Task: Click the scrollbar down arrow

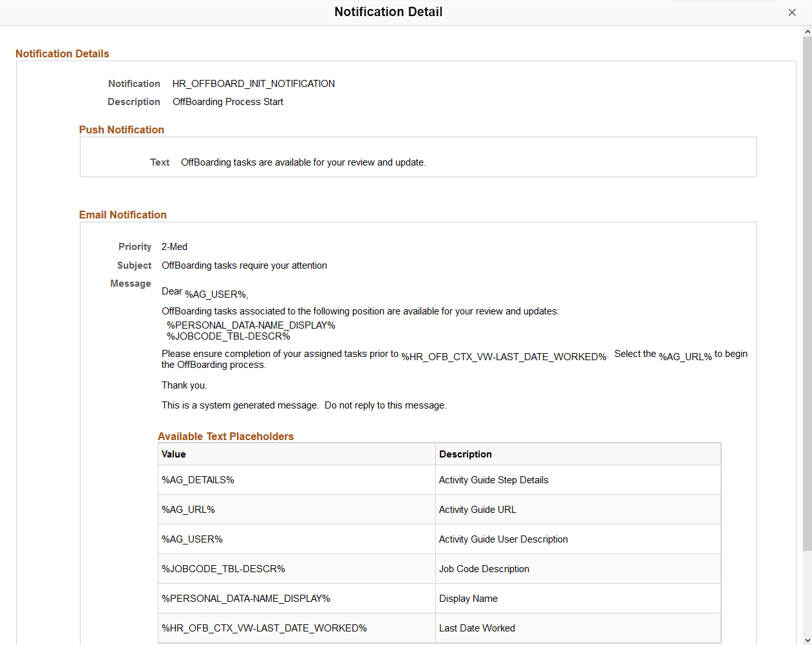Action: coord(807,639)
